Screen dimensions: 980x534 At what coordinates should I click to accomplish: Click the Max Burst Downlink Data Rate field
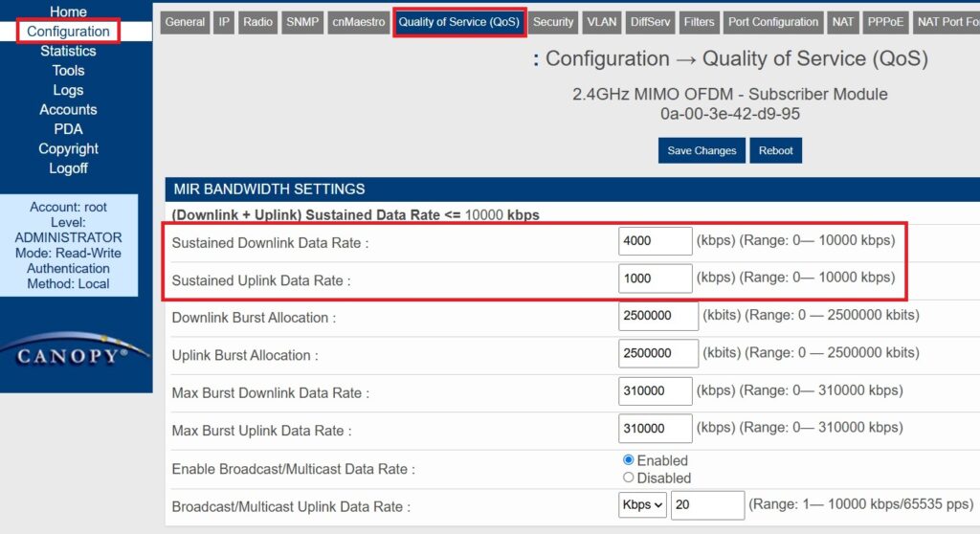[x=655, y=391]
